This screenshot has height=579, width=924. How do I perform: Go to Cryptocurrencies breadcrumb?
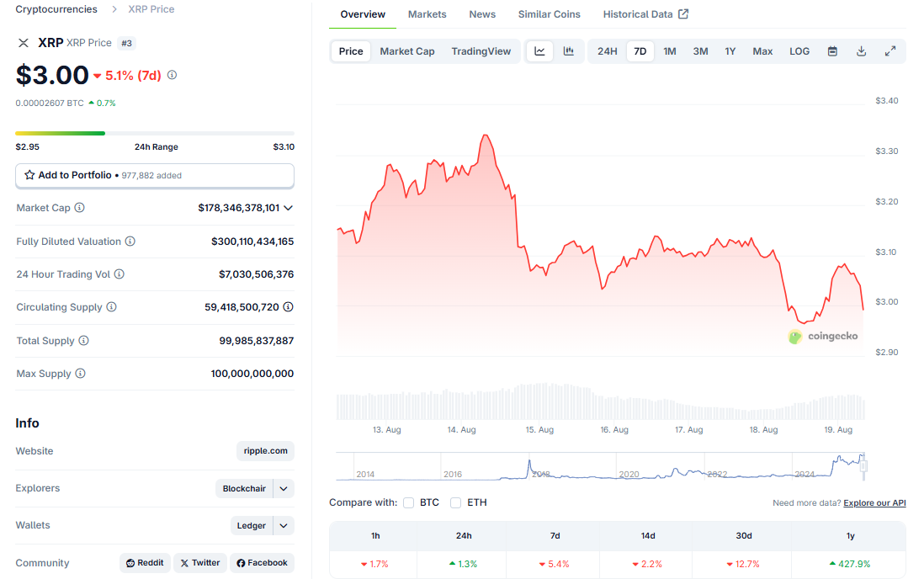(56, 9)
